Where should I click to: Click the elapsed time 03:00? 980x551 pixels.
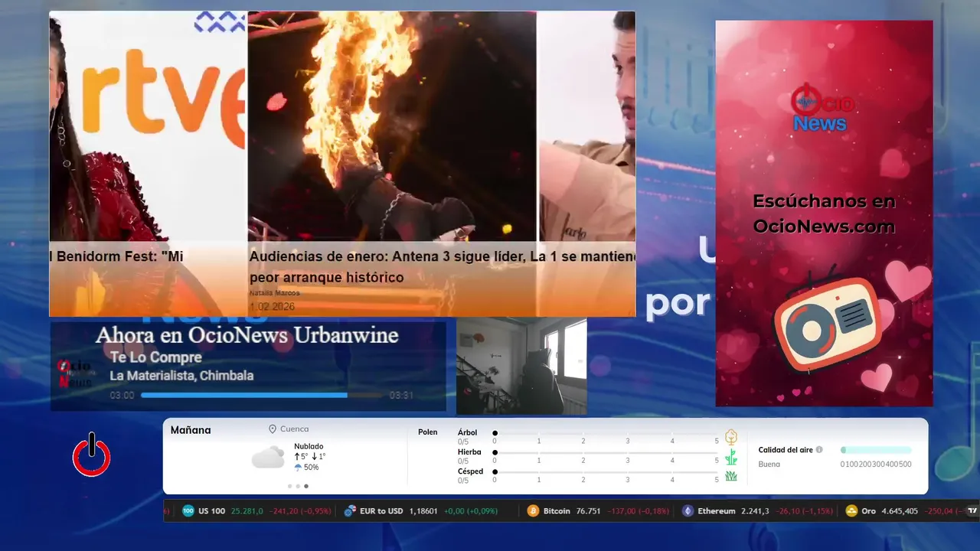(x=122, y=396)
